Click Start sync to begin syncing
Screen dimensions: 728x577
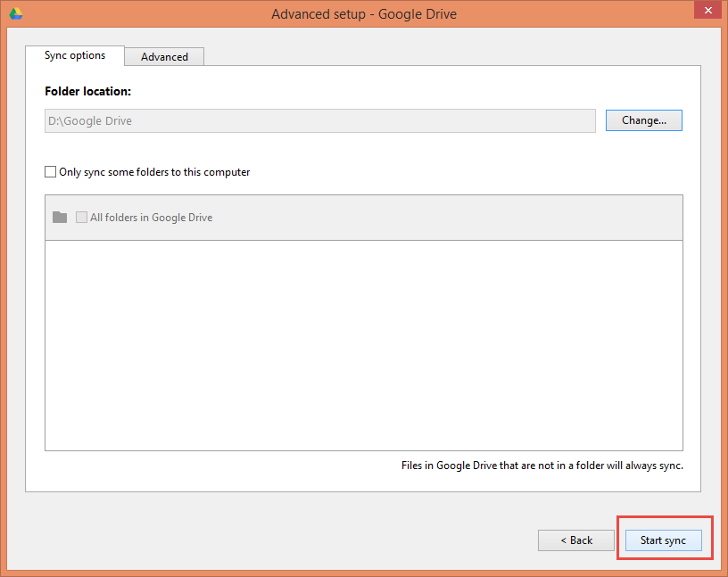[x=664, y=540]
